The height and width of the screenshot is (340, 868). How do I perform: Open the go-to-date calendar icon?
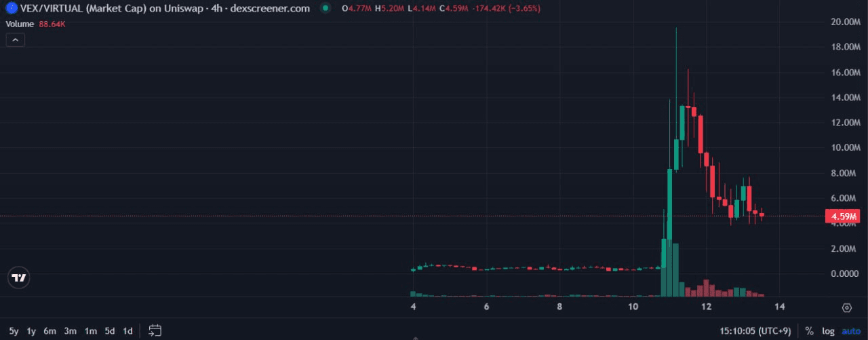tap(155, 331)
